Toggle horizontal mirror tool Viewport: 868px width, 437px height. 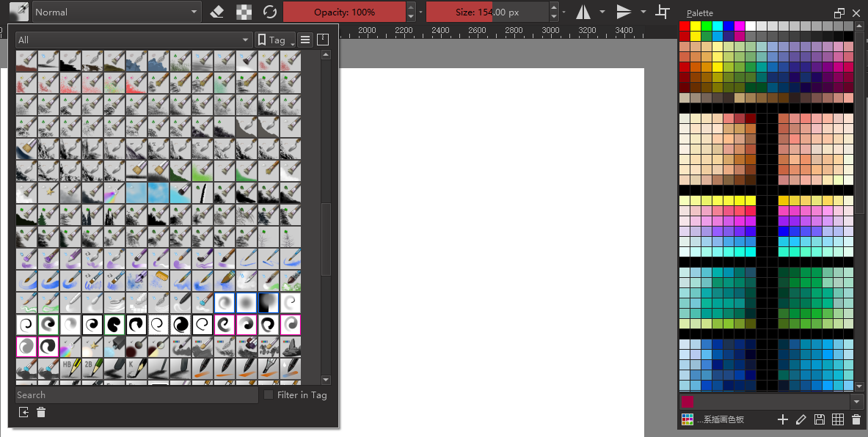click(583, 12)
